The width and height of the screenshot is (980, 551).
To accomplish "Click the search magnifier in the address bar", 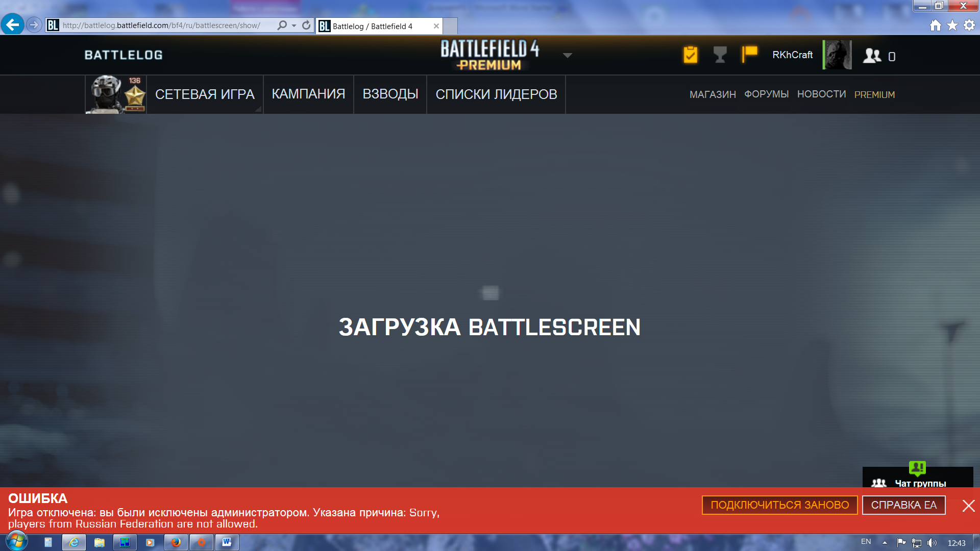I will 282,26.
